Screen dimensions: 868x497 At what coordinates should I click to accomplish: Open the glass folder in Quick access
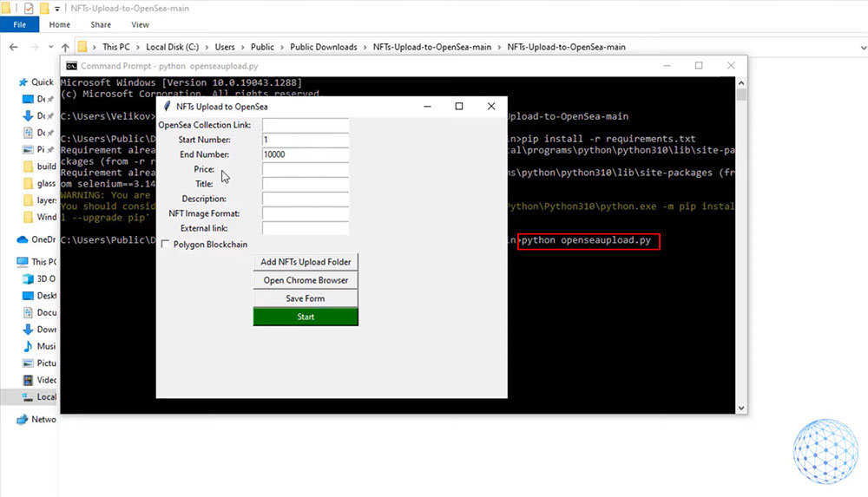coord(39,183)
